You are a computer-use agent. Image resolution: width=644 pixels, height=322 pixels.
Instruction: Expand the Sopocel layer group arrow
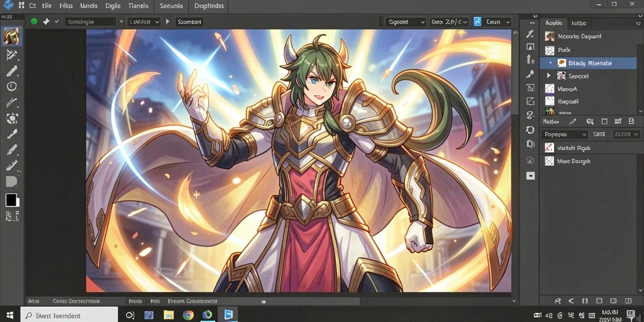[x=548, y=75]
